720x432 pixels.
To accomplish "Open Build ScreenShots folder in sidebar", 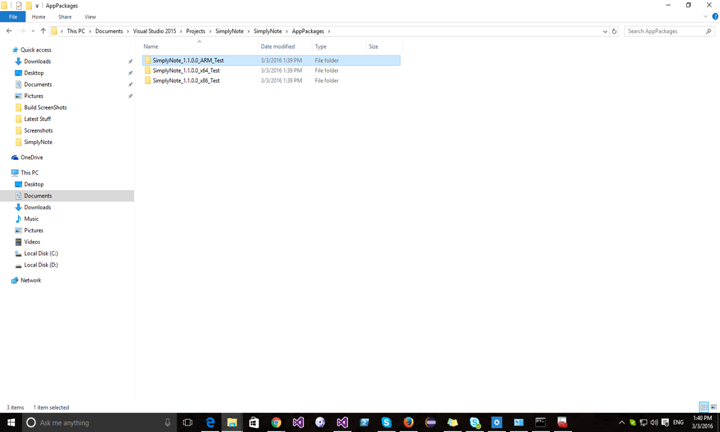I will coord(45,107).
